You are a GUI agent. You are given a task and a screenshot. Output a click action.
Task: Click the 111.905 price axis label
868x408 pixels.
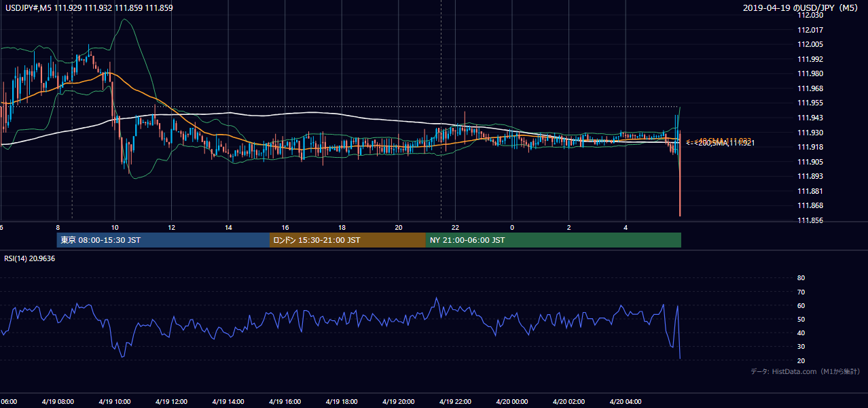coord(811,162)
